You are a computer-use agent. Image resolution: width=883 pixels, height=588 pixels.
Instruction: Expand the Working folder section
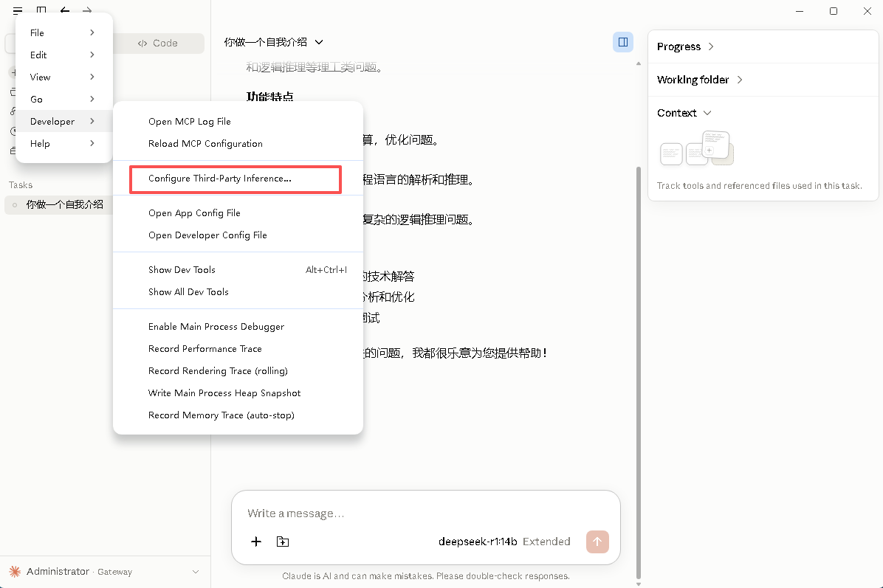tap(700, 80)
